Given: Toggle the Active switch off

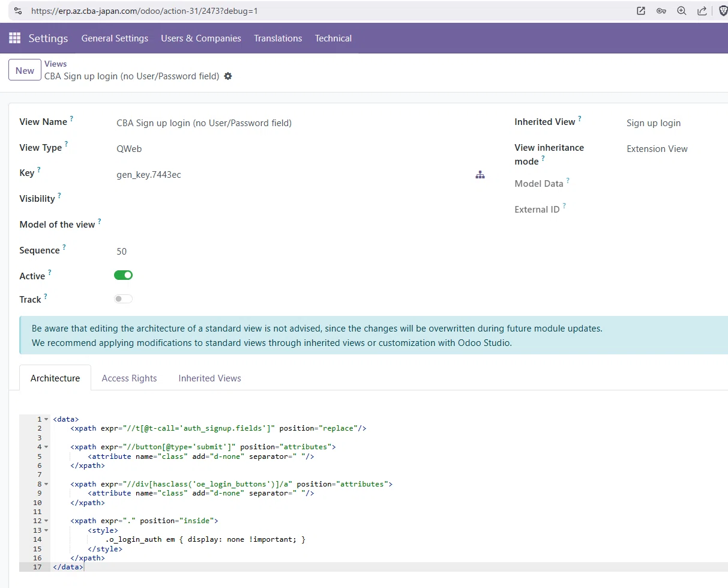Looking at the screenshot, I should click(123, 275).
